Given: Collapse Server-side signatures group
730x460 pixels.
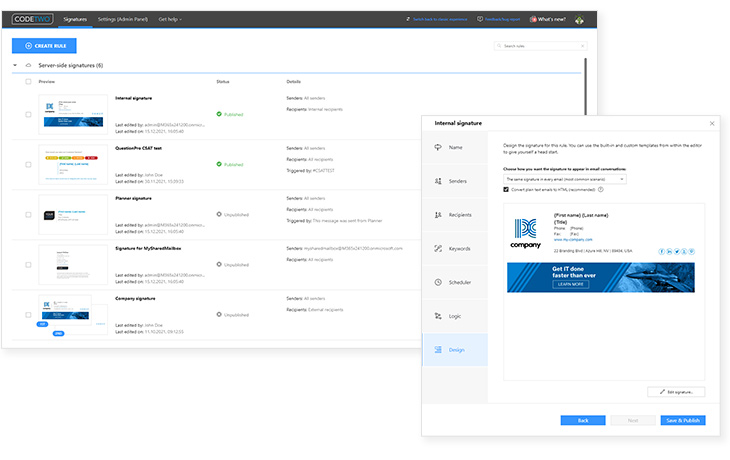Looking at the screenshot, I should point(15,65).
